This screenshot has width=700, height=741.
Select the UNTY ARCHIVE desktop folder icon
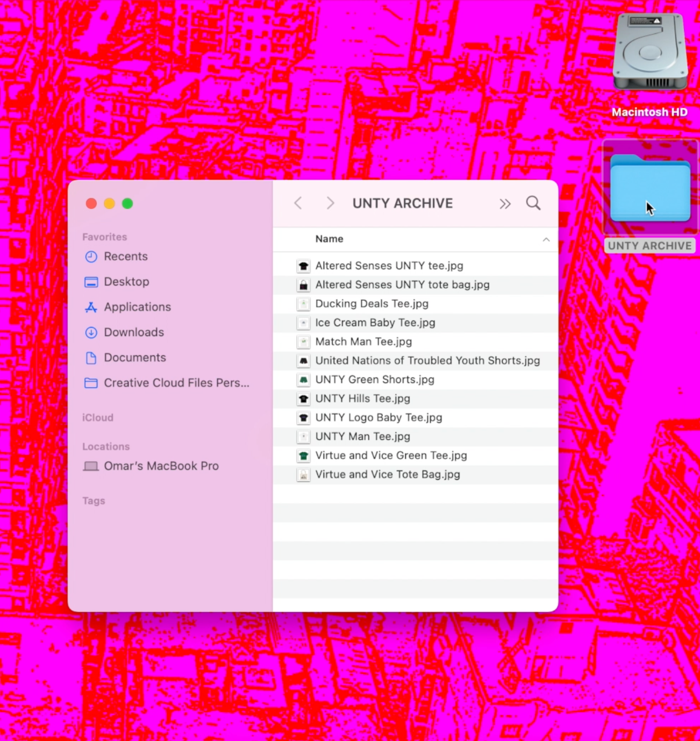[650, 189]
